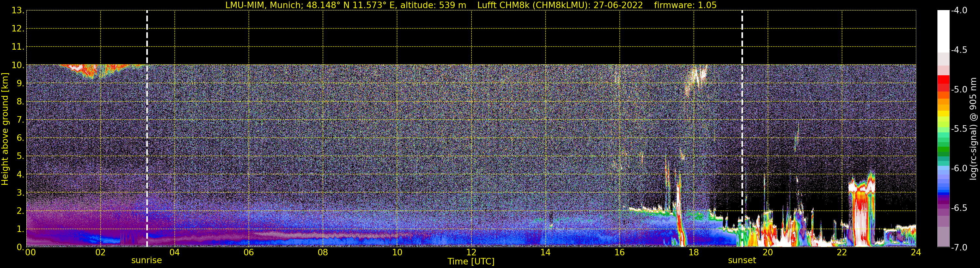
Task: Click height axis tick label '10.'
Action: point(18,65)
